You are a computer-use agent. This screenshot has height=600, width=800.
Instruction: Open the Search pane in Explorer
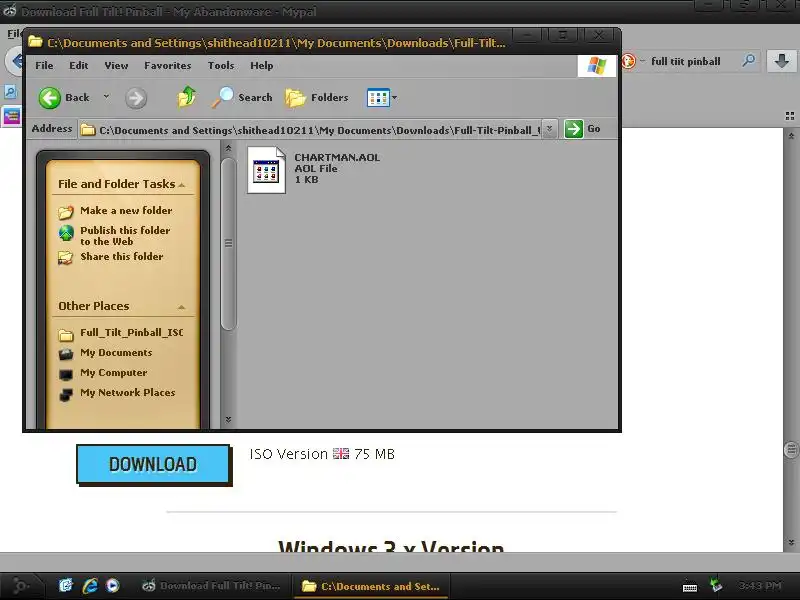pyautogui.click(x=242, y=97)
